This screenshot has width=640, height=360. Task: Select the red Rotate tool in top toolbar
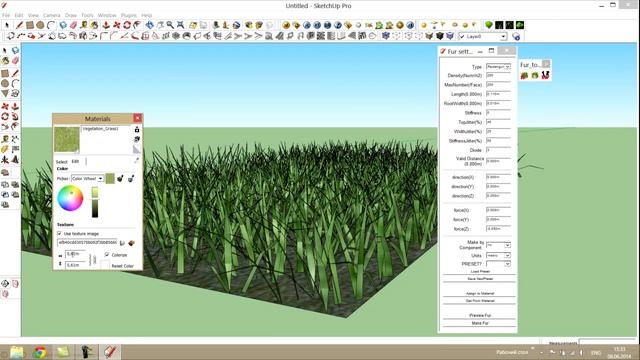click(x=127, y=25)
